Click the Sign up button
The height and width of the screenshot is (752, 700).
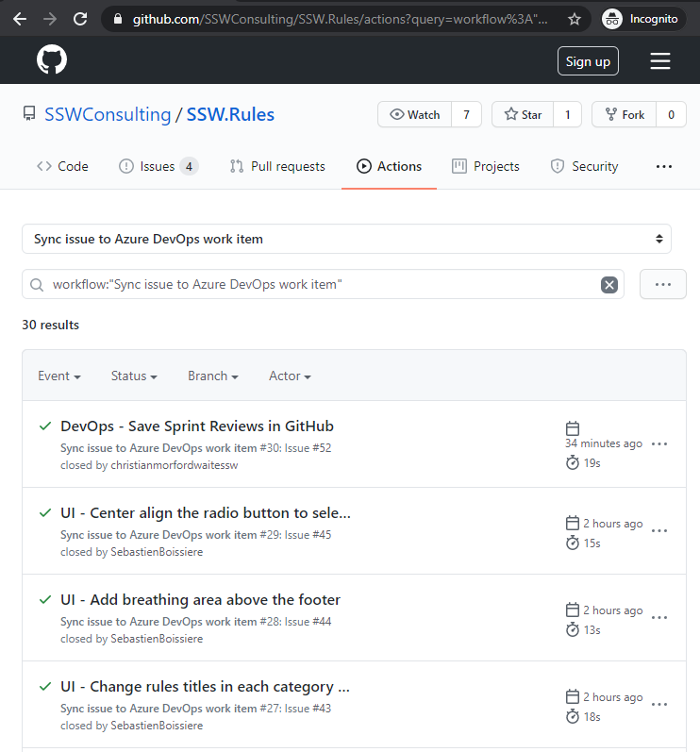tap(588, 61)
